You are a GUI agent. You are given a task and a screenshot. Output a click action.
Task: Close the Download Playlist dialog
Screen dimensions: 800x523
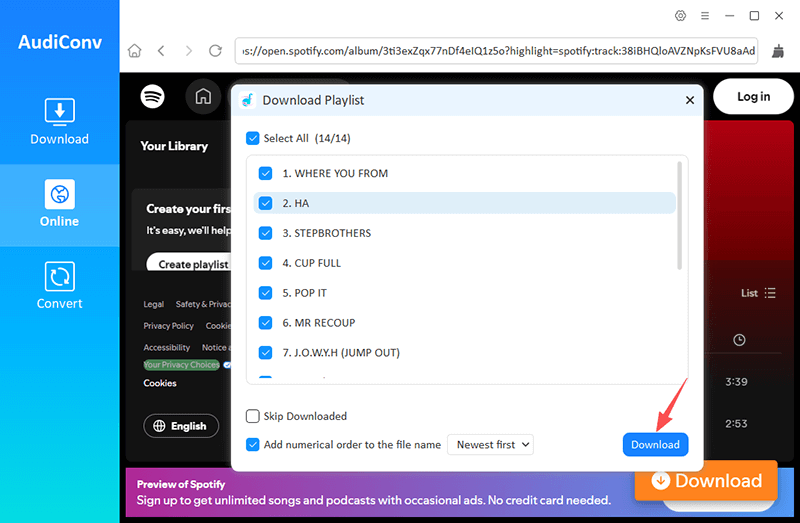click(690, 100)
